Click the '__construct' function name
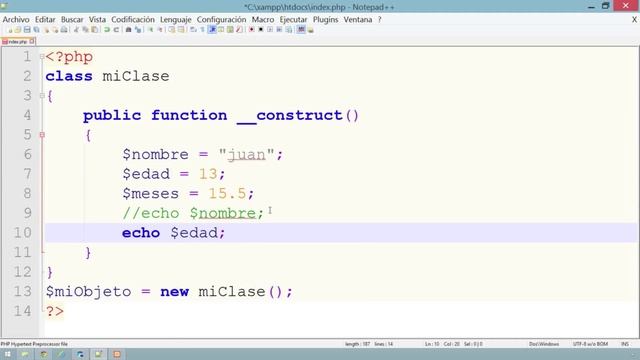This screenshot has width=640, height=360. [289, 116]
